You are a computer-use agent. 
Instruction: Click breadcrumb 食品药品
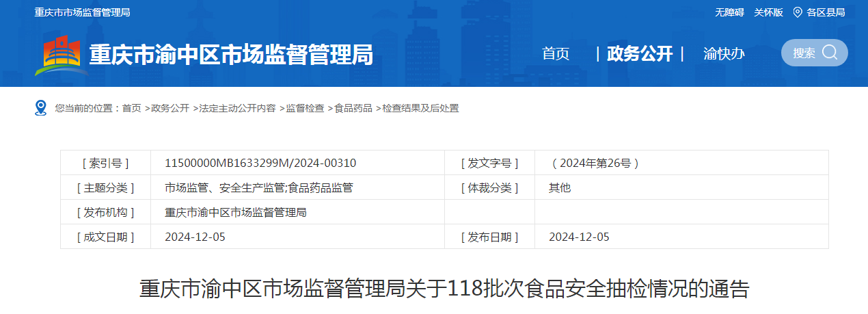[x=353, y=108]
